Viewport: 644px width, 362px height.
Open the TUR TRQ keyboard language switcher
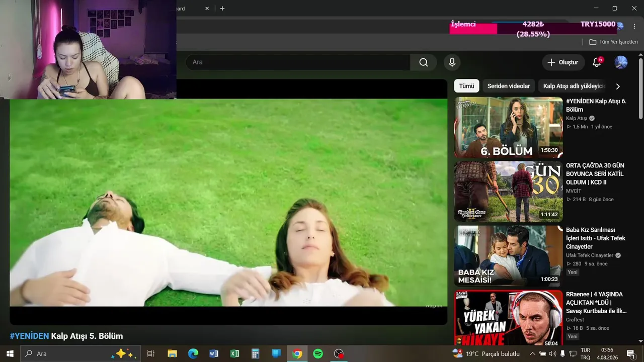coord(585,353)
